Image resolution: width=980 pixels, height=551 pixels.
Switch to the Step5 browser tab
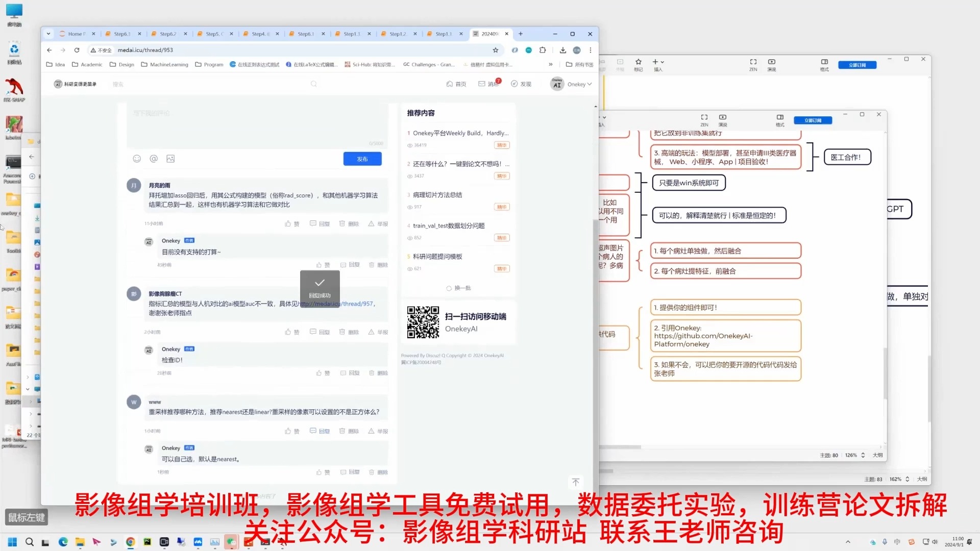coord(214,34)
